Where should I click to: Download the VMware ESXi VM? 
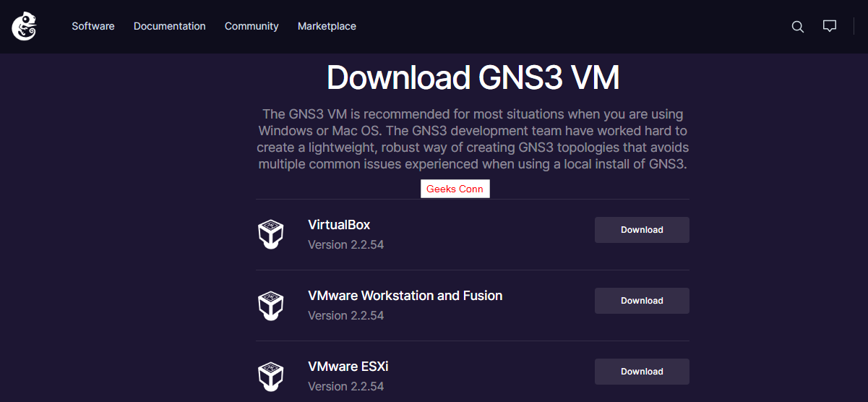click(x=642, y=372)
